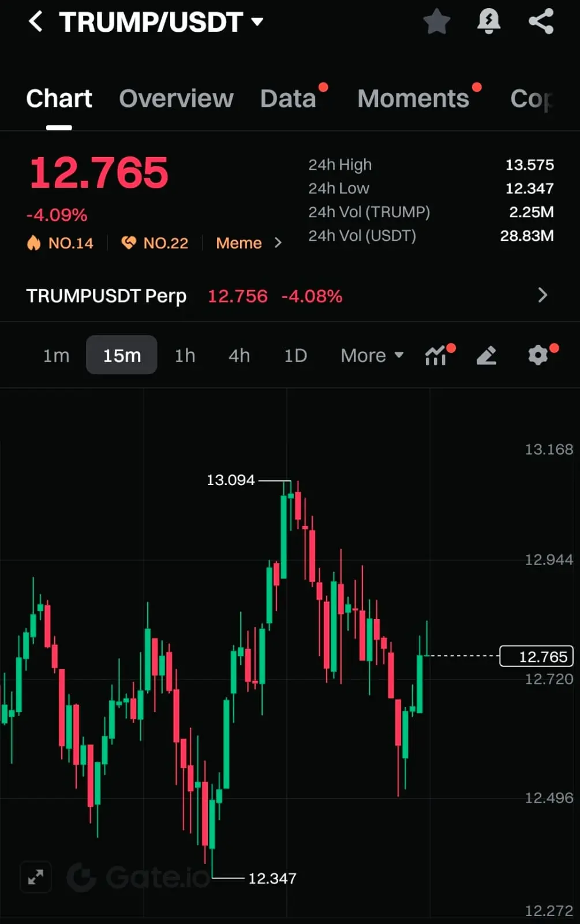Tap the 13.094 high marker on chart
This screenshot has width=580, height=924.
pos(230,480)
